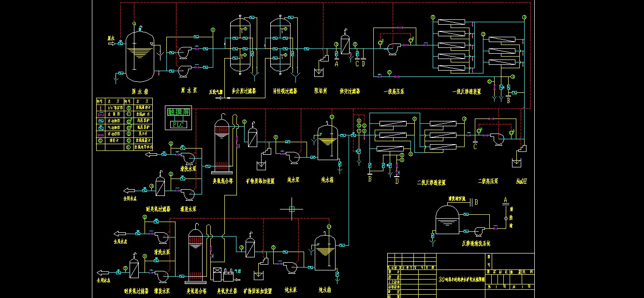Select the 原水箱 label
The image size is (644, 298).
click(x=140, y=90)
